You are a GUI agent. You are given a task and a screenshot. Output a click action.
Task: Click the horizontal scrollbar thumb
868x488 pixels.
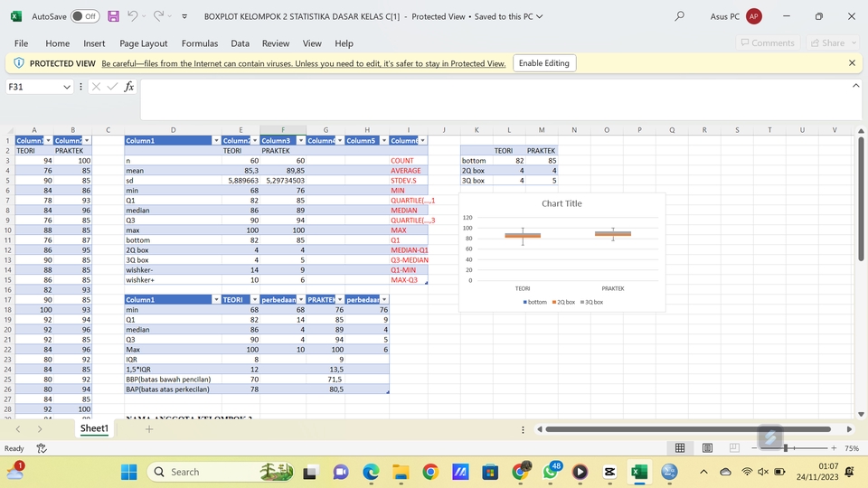coord(688,429)
